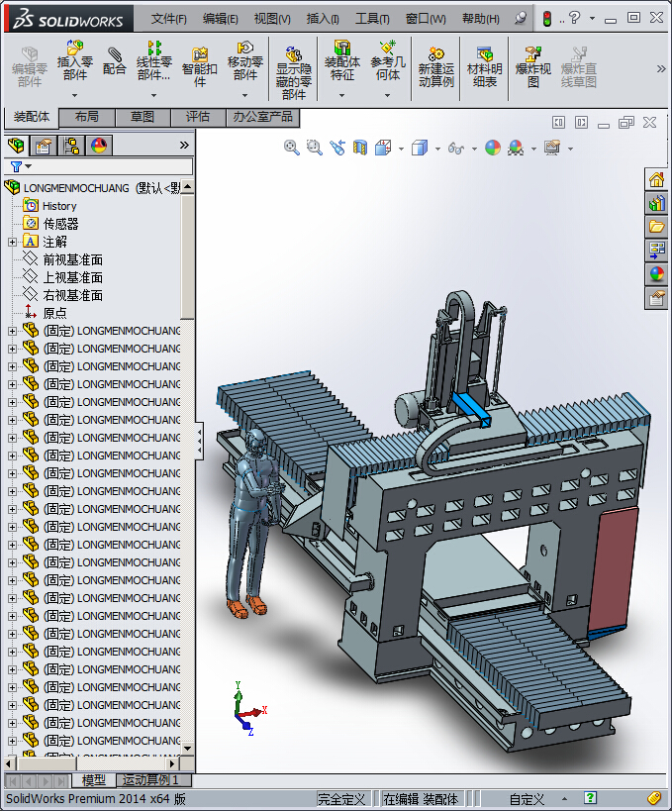Open the feature tree filter dropdown

[20, 167]
